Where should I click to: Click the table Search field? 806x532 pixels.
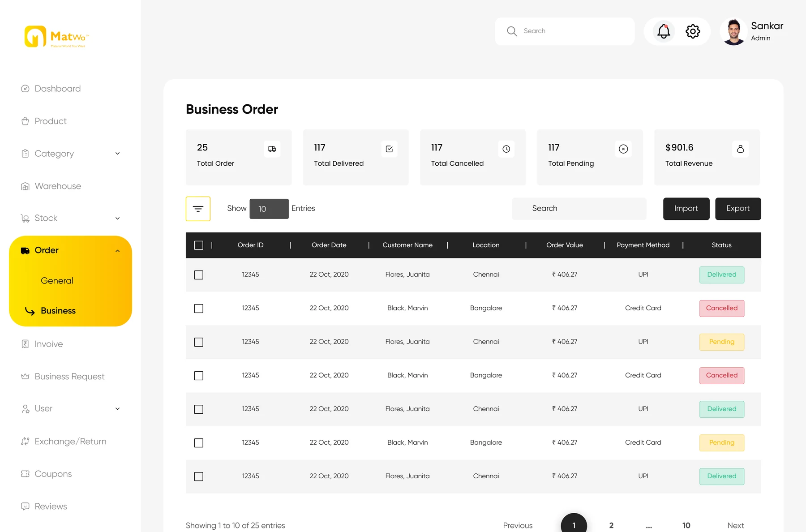tap(579, 209)
